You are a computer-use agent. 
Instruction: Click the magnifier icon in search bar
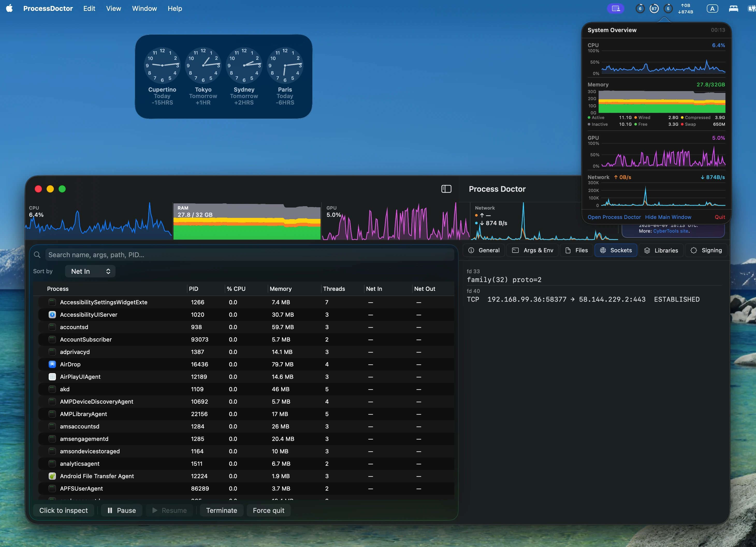(37, 255)
